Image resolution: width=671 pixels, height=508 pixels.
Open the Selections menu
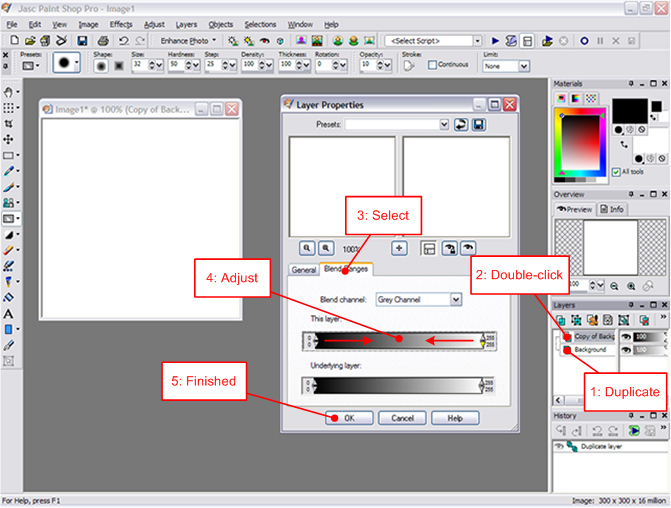tap(260, 25)
